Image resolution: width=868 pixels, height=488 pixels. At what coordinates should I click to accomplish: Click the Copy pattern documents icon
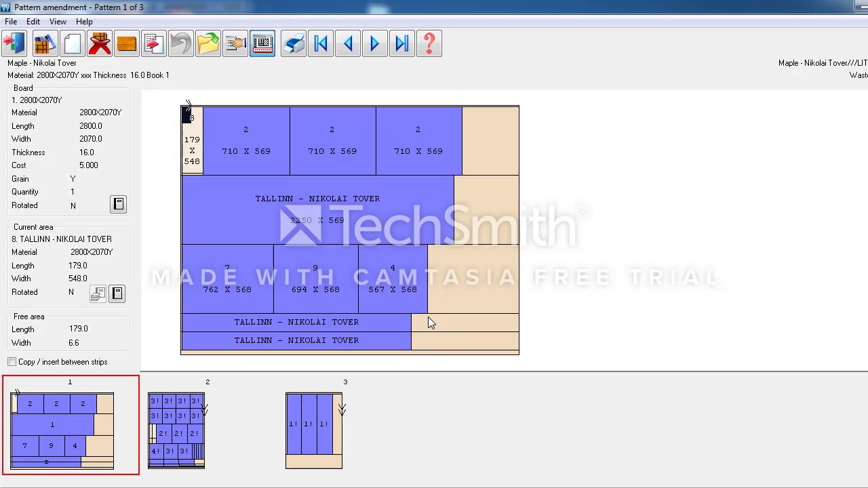click(x=154, y=44)
